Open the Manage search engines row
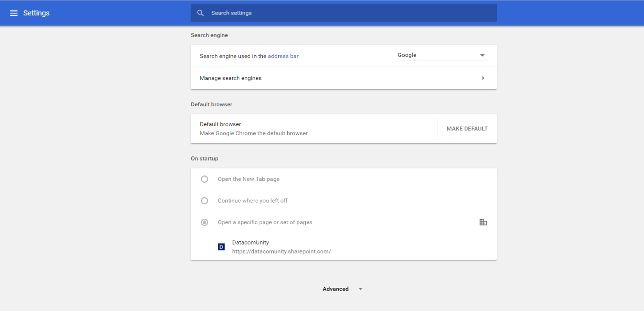The image size is (644, 311). (x=231, y=78)
